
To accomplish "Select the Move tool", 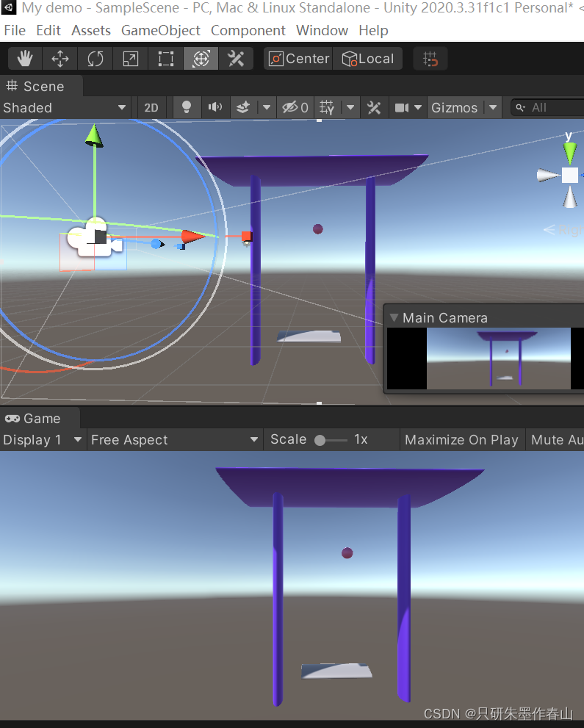I will [x=60, y=59].
